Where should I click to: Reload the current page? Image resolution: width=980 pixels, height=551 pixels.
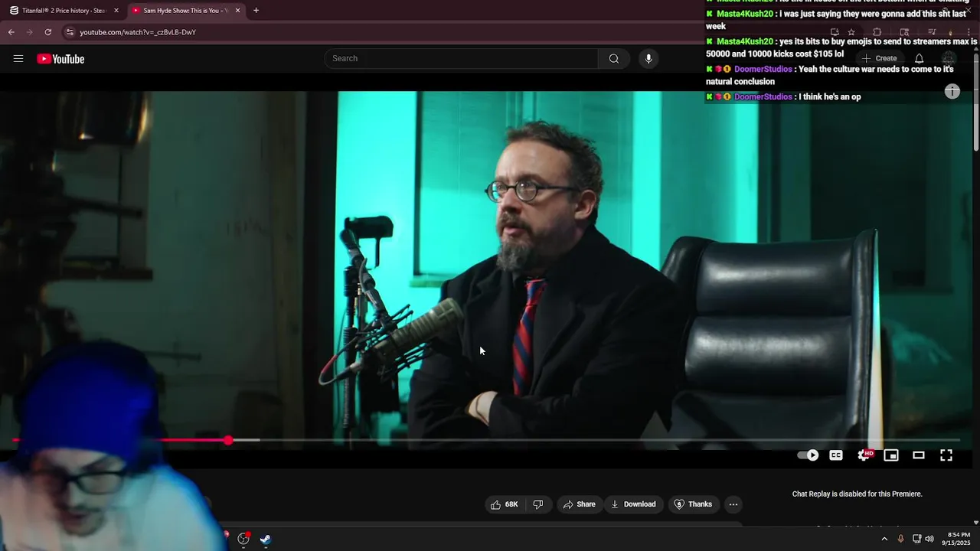click(47, 32)
